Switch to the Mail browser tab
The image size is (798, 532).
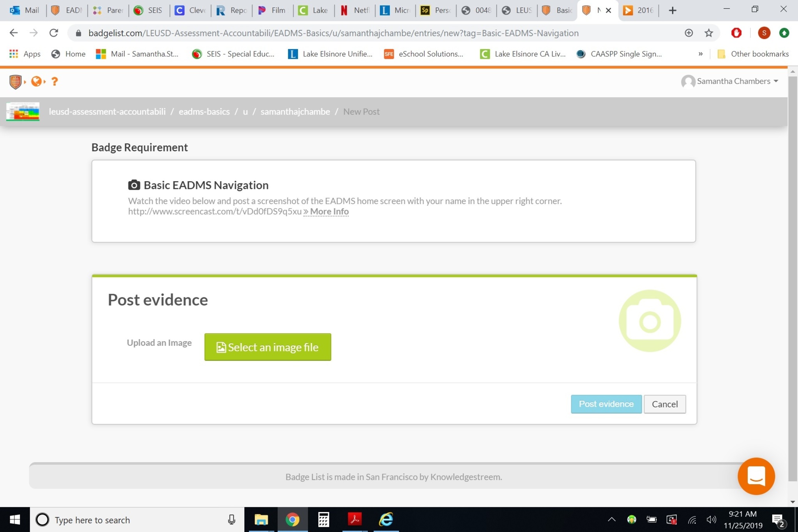(25, 11)
